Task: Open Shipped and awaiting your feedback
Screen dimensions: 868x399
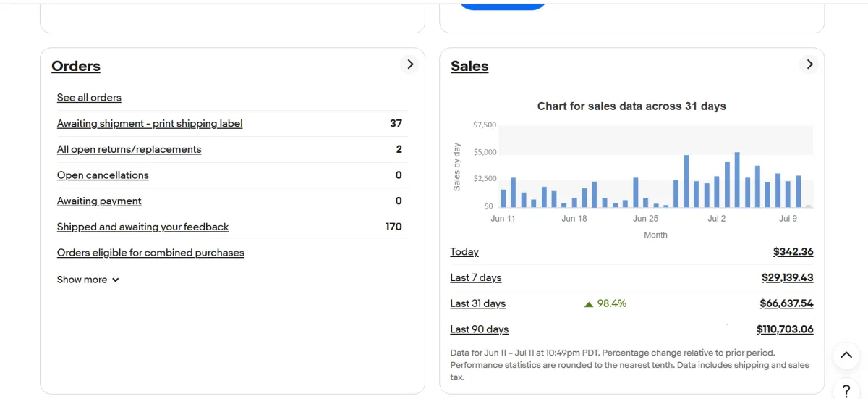Action: click(x=142, y=227)
